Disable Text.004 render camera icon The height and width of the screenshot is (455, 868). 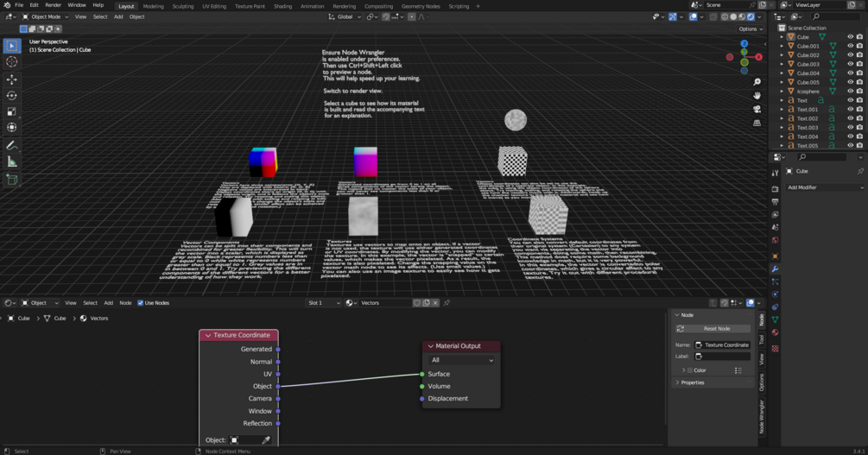pos(859,136)
